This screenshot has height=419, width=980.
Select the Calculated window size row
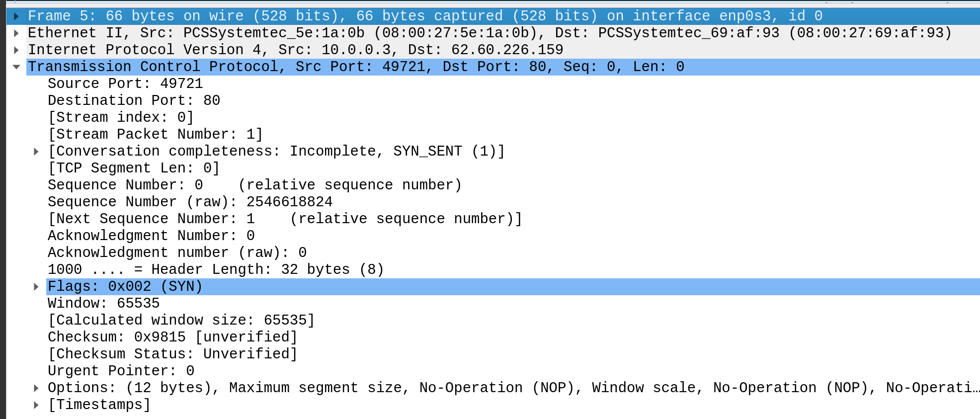[181, 320]
